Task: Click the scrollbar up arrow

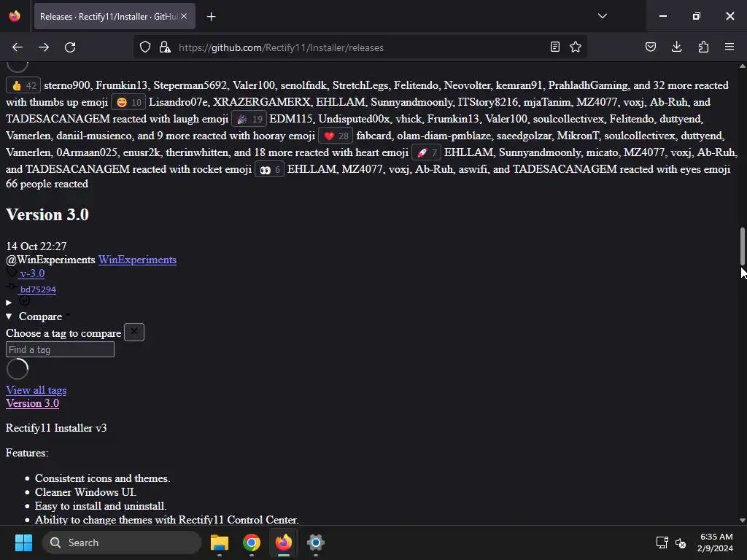Action: (x=742, y=66)
